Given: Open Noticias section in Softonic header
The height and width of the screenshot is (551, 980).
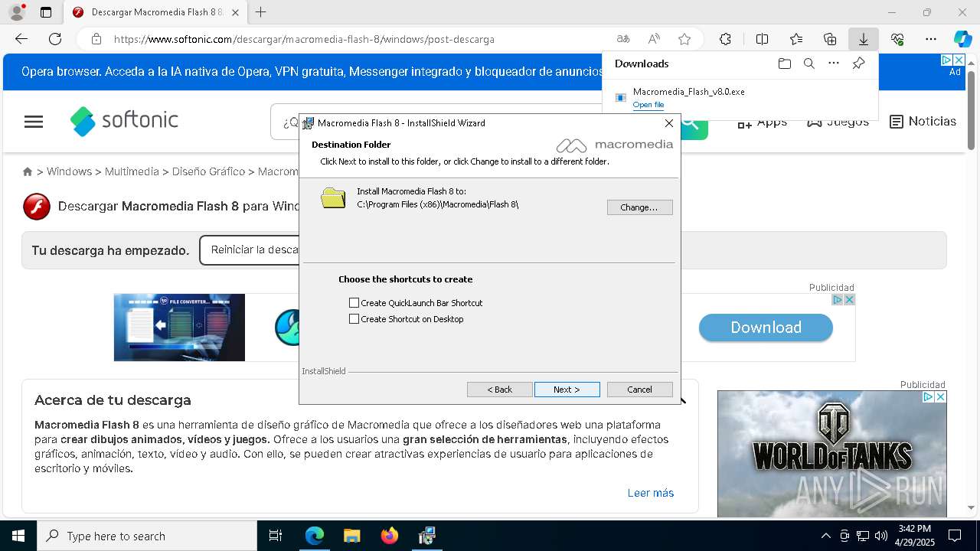Looking at the screenshot, I should click(x=923, y=122).
